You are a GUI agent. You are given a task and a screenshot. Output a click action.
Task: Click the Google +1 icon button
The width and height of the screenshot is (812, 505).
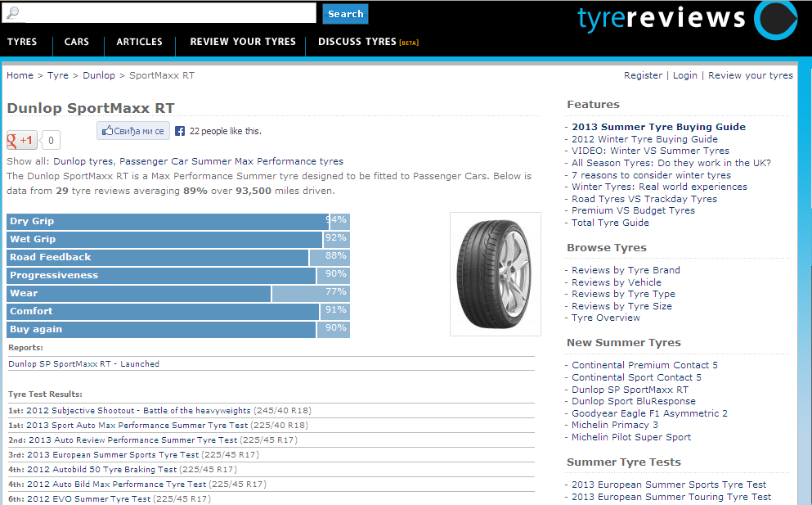click(x=22, y=140)
